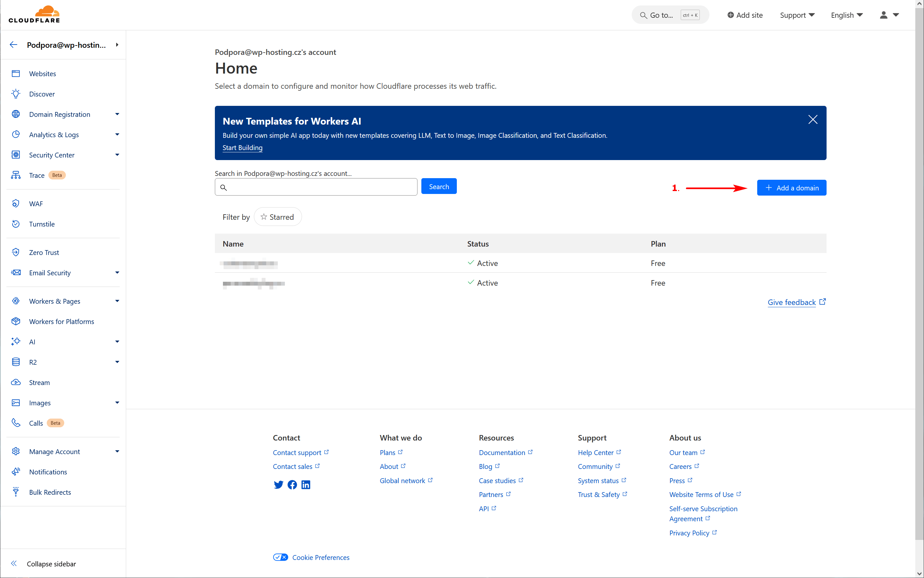Expand the Images submenu arrow

(117, 402)
